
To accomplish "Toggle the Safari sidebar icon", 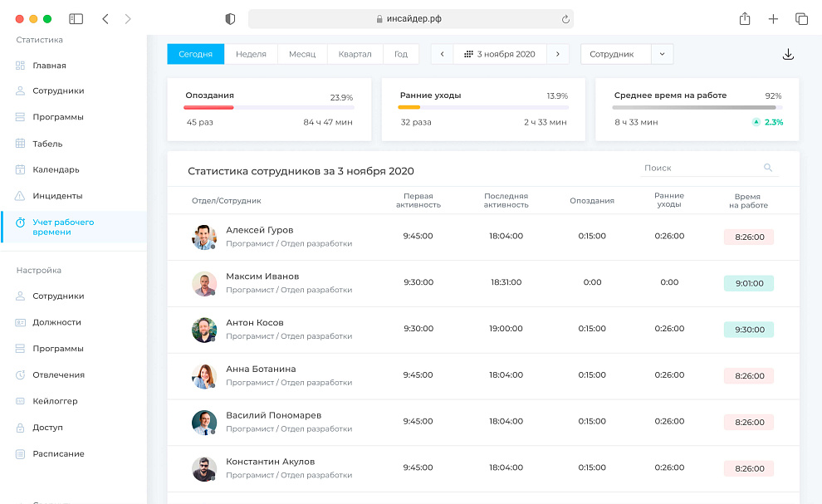I will coord(76,18).
